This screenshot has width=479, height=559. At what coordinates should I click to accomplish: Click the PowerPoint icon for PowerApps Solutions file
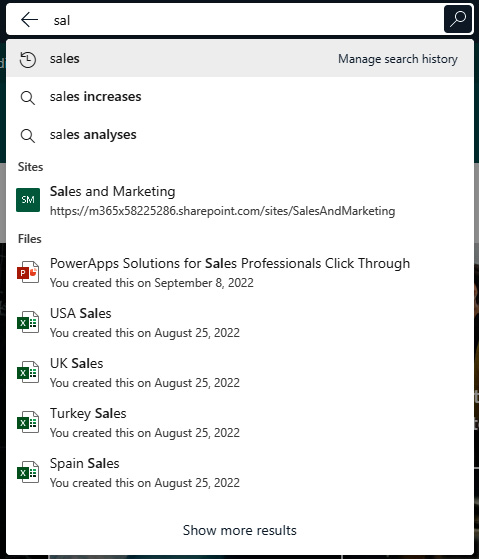coord(28,272)
